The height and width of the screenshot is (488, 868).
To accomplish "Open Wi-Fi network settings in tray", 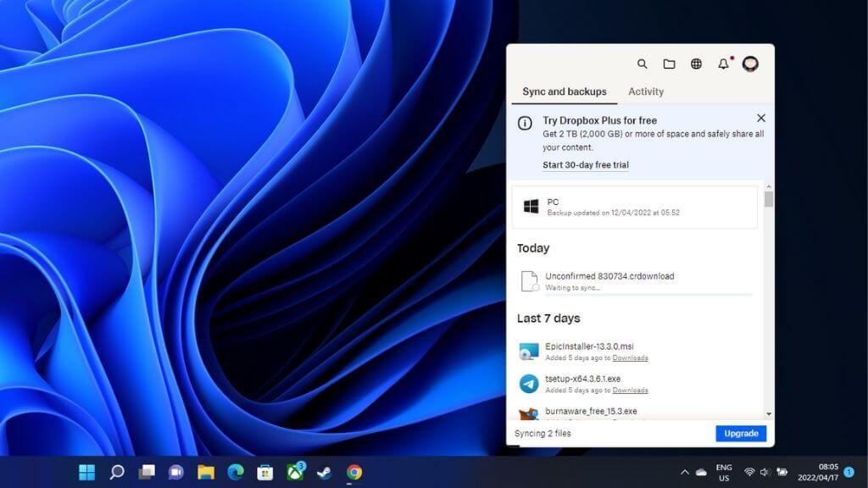I will [749, 472].
